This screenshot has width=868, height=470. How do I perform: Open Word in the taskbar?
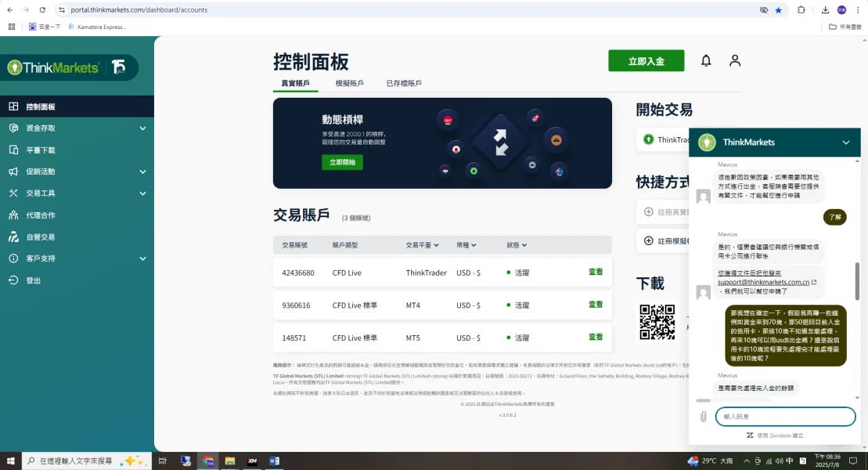274,461
